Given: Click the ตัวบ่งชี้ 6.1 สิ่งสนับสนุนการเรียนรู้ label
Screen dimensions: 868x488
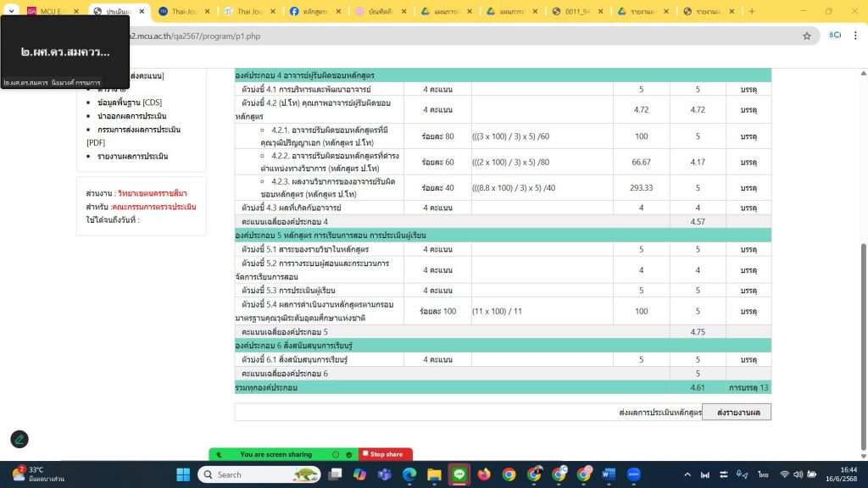Looking at the screenshot, I should coord(294,359).
